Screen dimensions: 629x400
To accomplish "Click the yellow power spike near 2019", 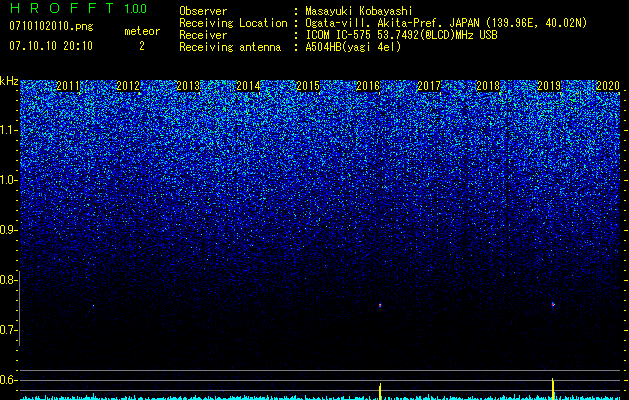I will [x=553, y=389].
